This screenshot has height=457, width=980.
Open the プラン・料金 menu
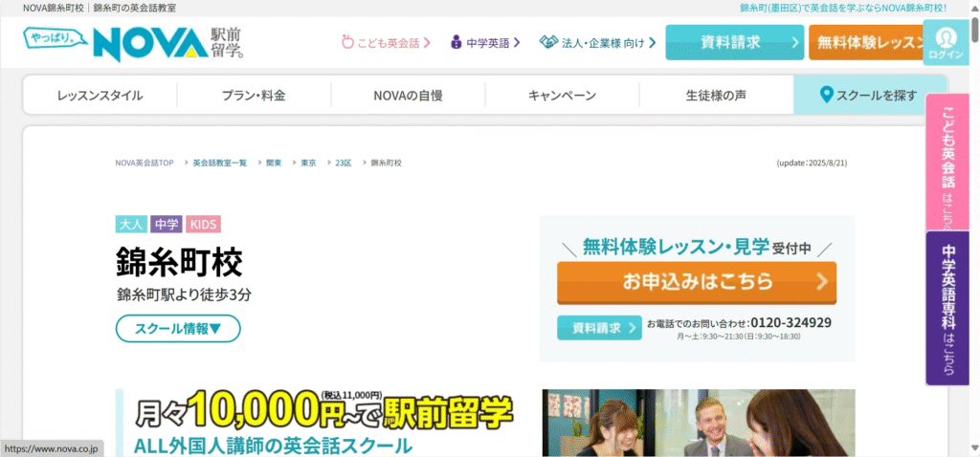click(x=254, y=96)
